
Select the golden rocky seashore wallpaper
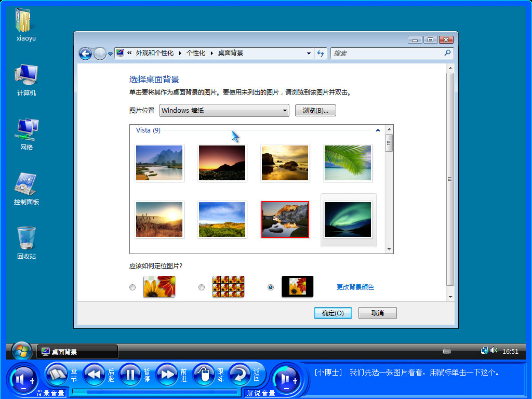point(285,163)
